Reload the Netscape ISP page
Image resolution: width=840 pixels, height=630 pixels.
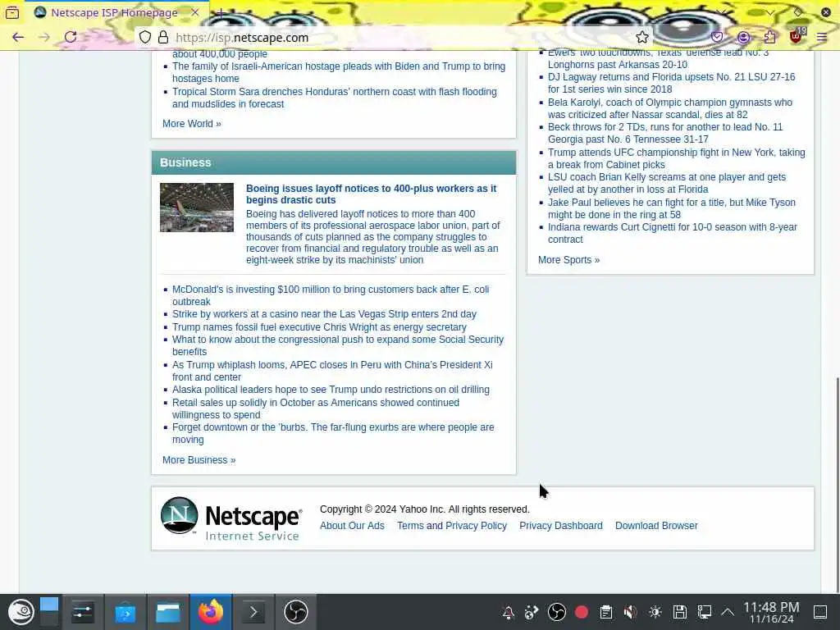point(71,37)
